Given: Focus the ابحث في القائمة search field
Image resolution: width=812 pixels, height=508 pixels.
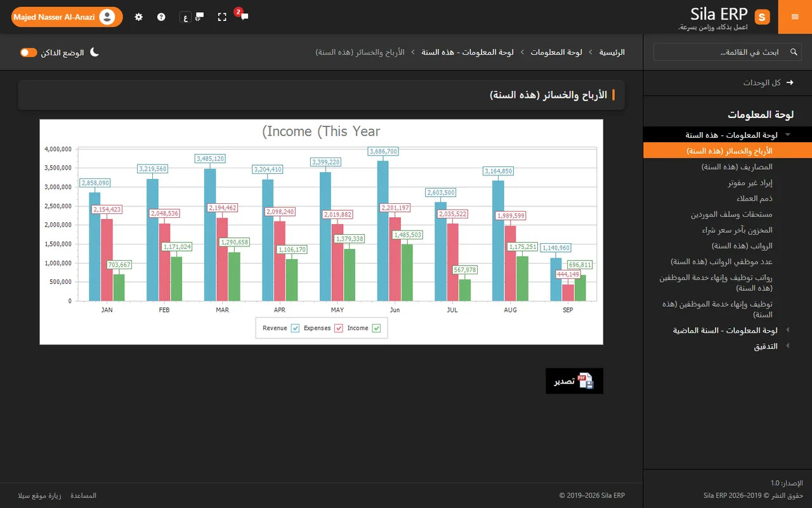Looking at the screenshot, I should 728,52.
